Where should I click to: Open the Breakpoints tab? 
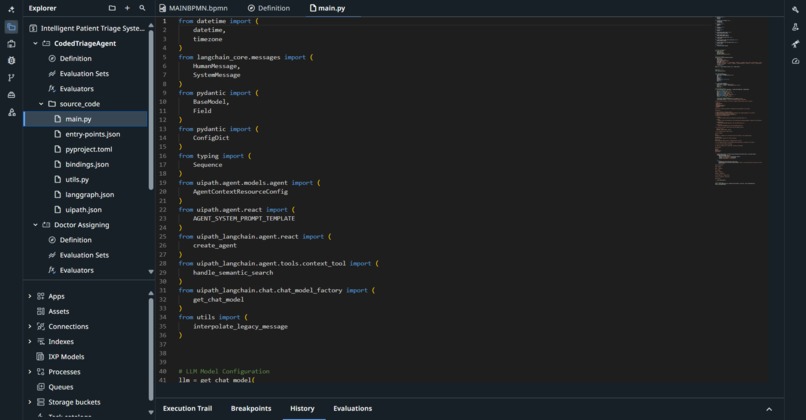click(x=251, y=409)
